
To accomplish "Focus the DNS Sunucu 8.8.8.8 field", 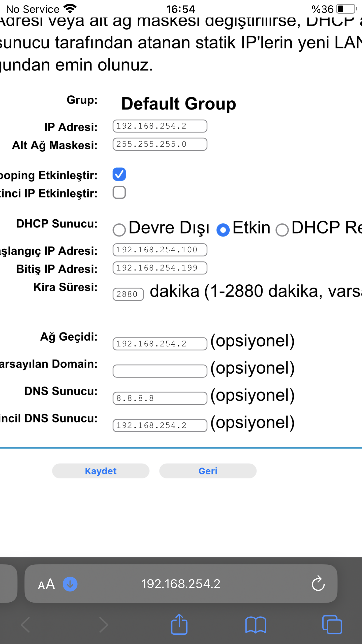I will tap(160, 398).
